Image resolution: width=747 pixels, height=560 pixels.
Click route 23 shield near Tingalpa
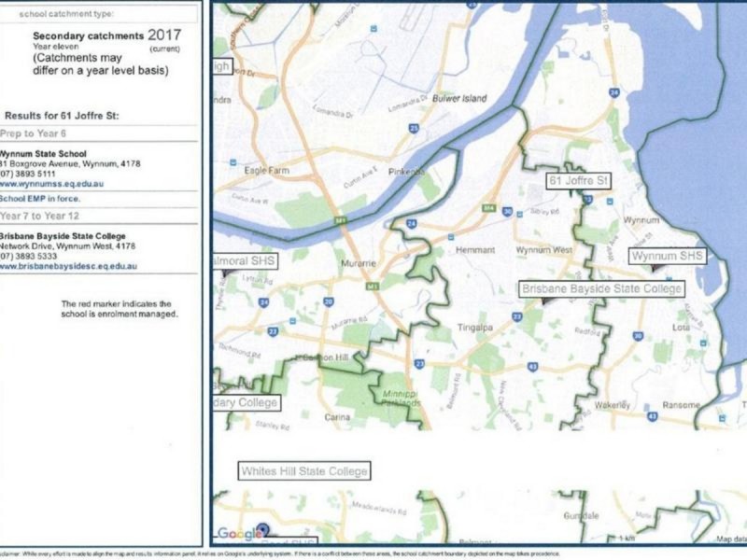point(516,317)
